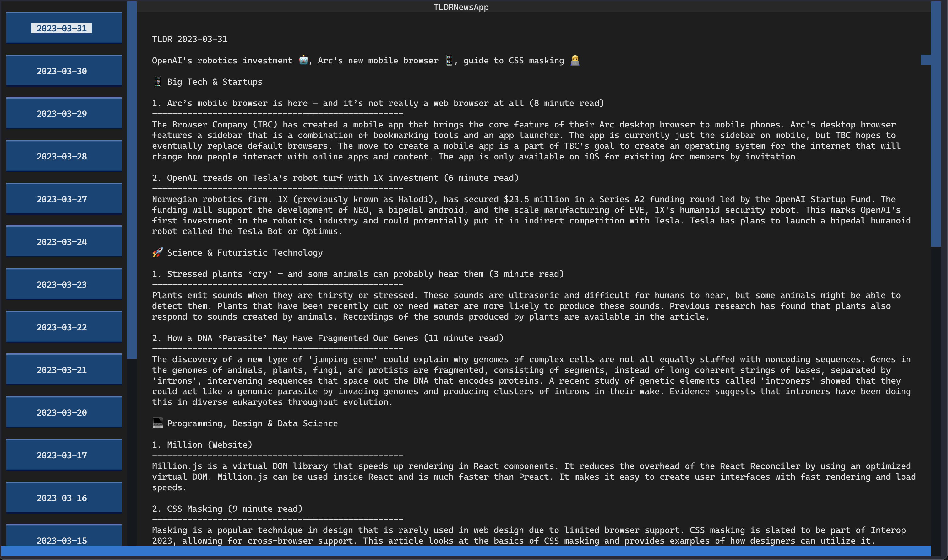View the 2023-03-15 edition
This screenshot has width=948, height=560.
click(64, 535)
